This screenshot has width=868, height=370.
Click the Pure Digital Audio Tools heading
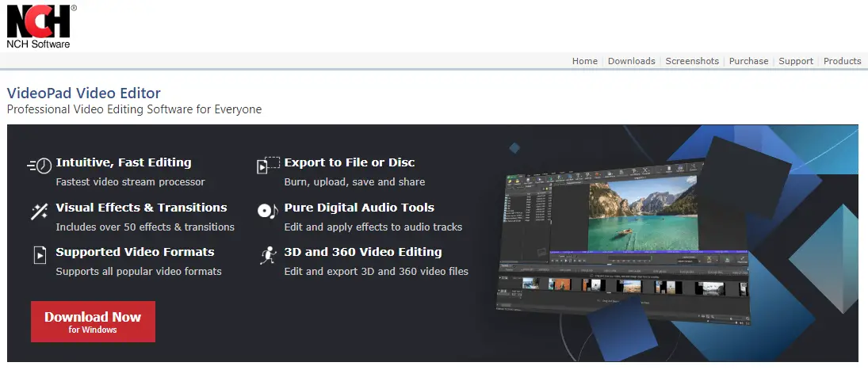pos(359,208)
